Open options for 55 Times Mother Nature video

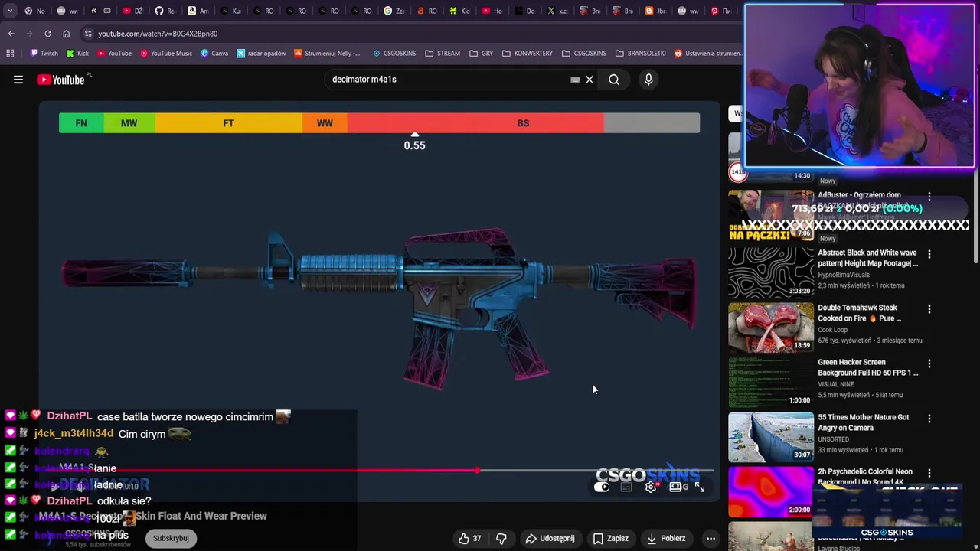point(929,419)
